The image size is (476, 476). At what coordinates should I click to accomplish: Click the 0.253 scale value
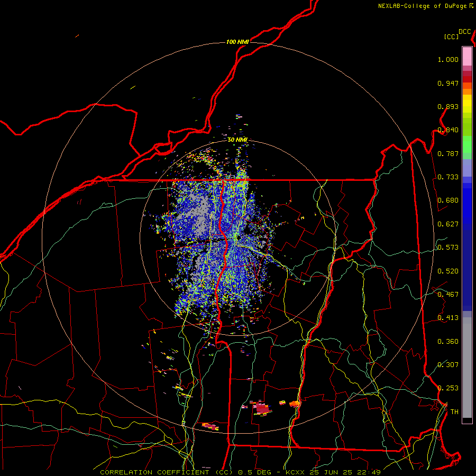coord(448,388)
